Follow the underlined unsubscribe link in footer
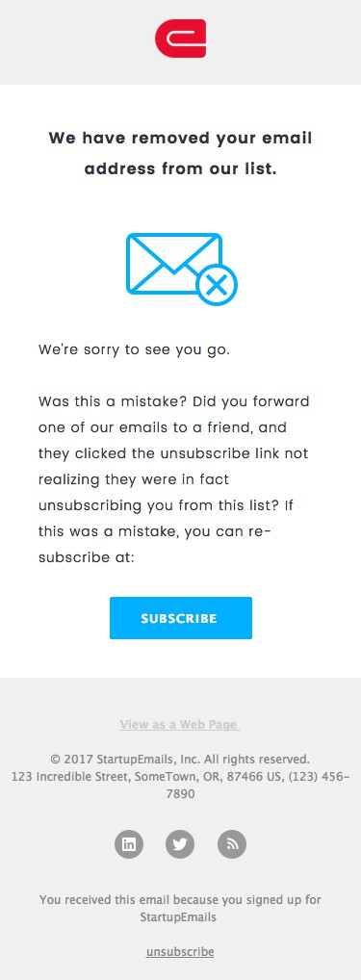Viewport: 361px width, 980px height. point(180,952)
